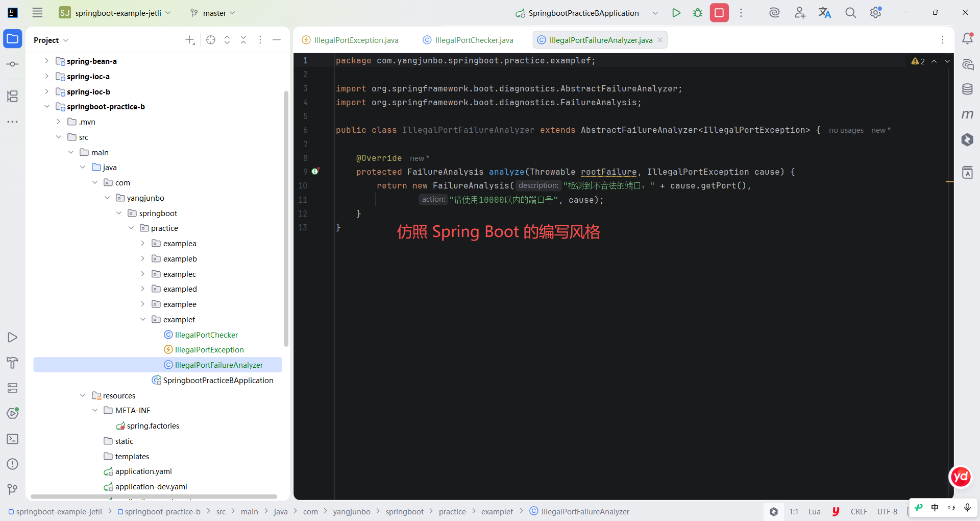Open the Run tool window icon
980x521 pixels.
click(x=13, y=338)
